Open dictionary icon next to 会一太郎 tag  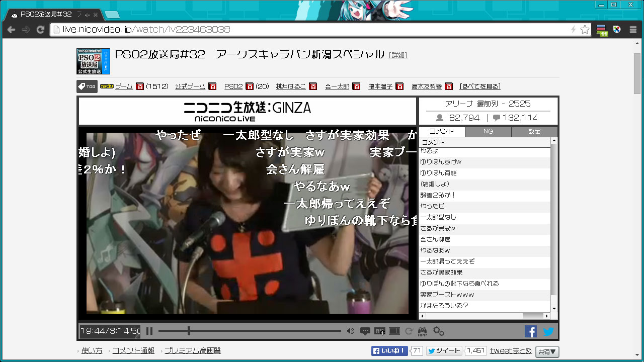(356, 86)
